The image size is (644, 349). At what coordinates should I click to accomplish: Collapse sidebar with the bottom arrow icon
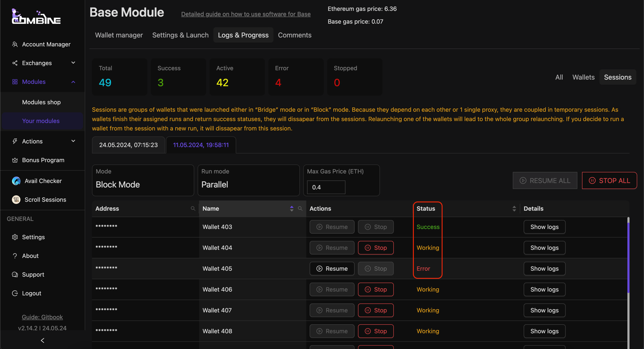42,341
